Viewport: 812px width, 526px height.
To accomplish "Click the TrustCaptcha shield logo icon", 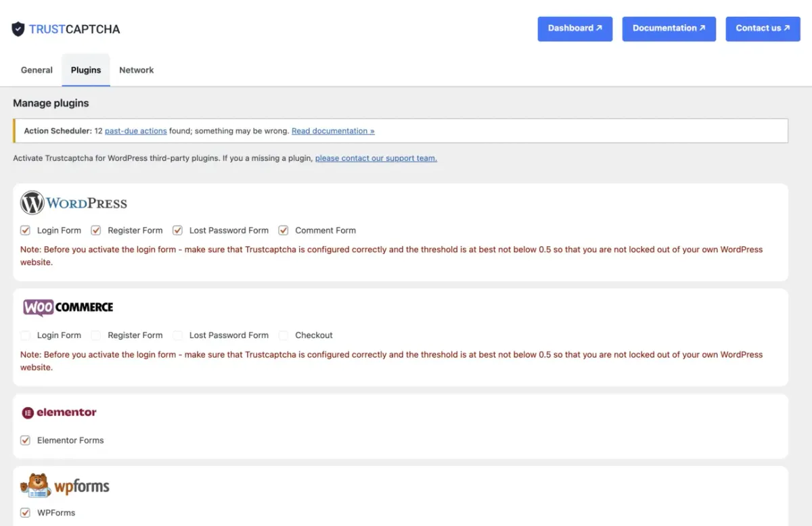I will tap(18, 29).
